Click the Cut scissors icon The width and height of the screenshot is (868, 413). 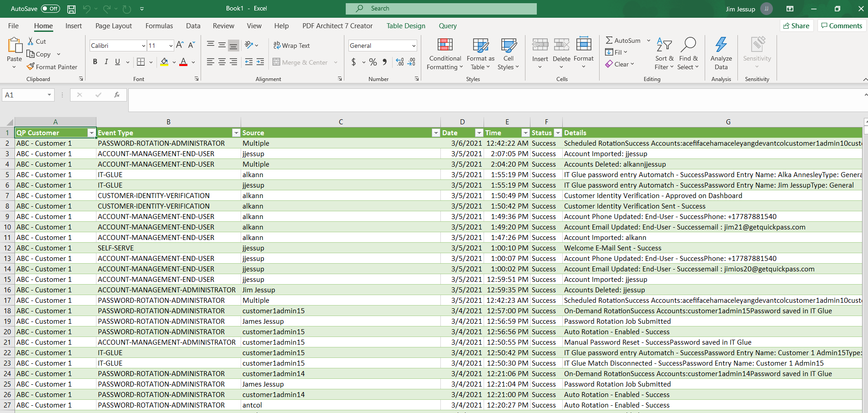pos(30,41)
